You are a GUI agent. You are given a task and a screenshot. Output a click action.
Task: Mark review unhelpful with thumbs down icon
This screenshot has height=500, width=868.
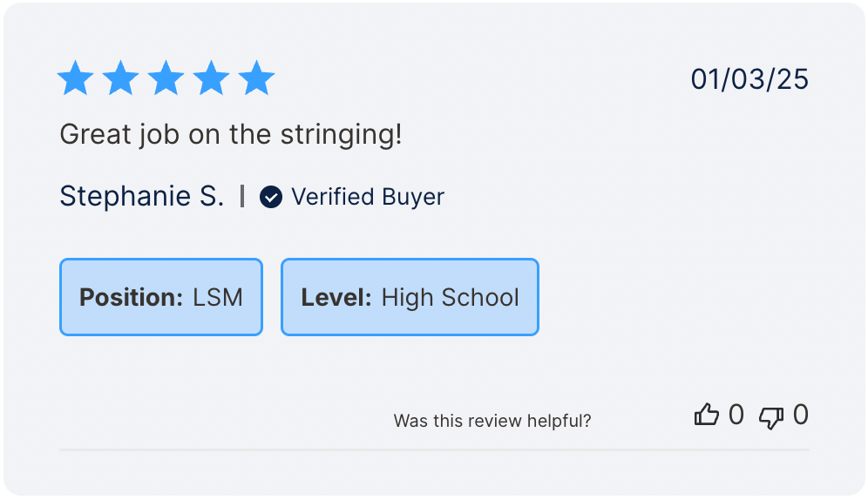coord(771,416)
